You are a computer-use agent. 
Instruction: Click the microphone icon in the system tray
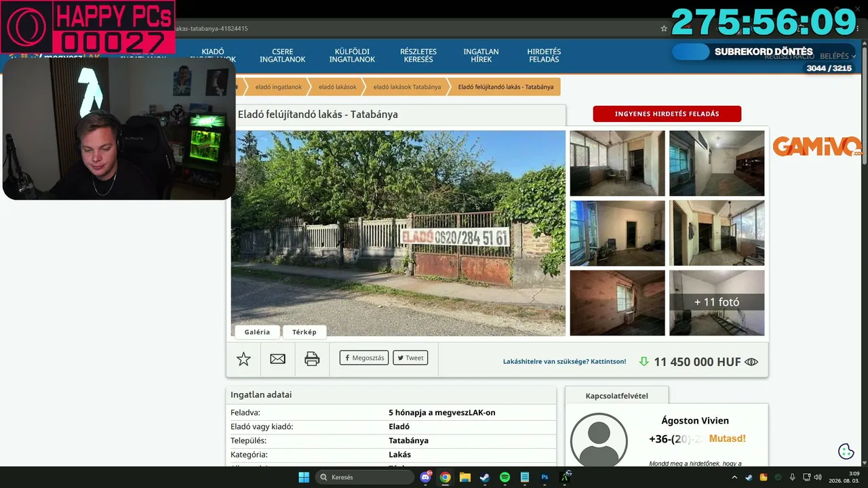coord(792,477)
